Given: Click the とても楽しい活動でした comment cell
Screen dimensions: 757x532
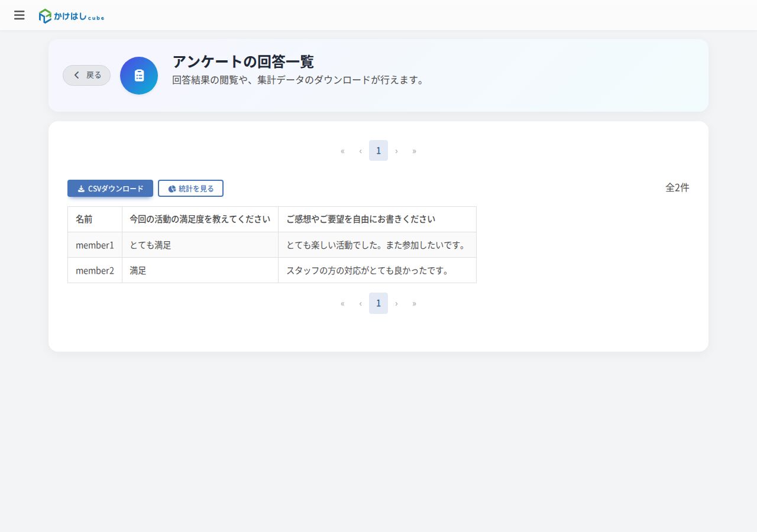Looking at the screenshot, I should click(377, 245).
